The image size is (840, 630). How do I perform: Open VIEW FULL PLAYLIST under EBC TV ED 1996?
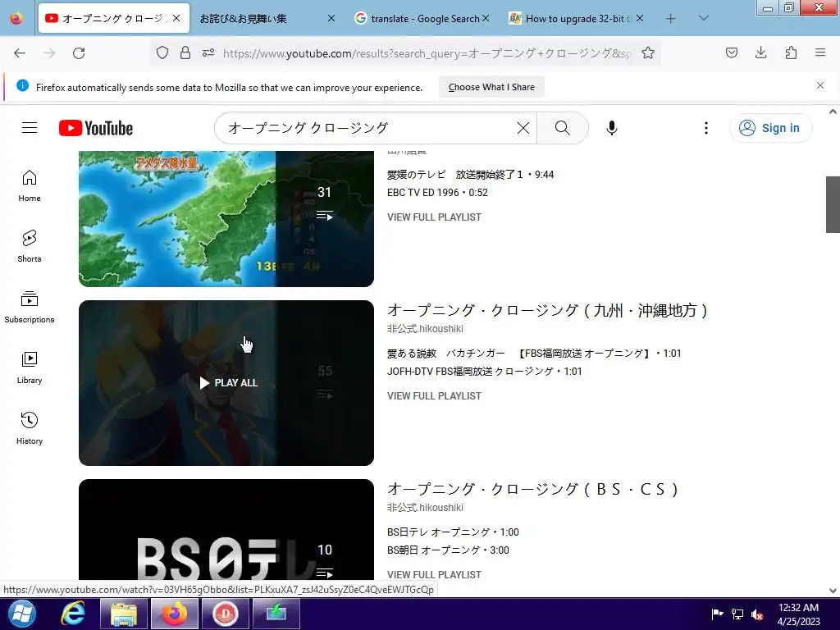434,217
